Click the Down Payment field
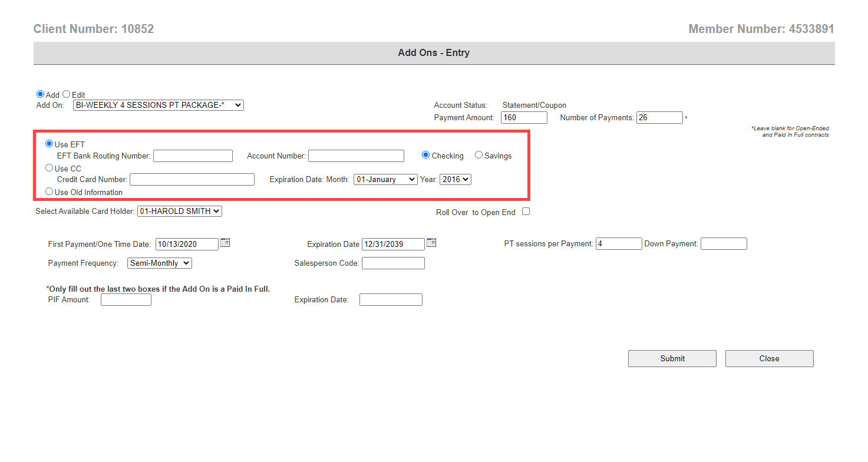 coord(724,243)
